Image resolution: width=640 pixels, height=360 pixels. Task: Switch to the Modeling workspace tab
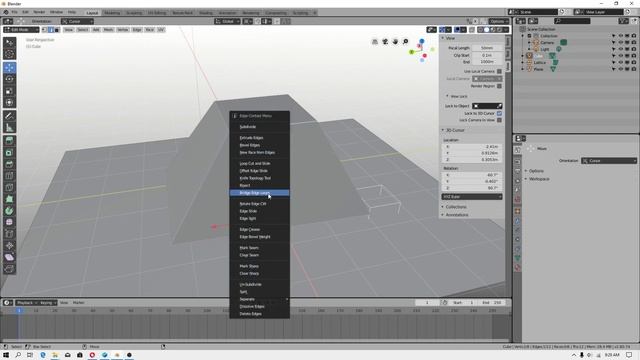pos(112,13)
